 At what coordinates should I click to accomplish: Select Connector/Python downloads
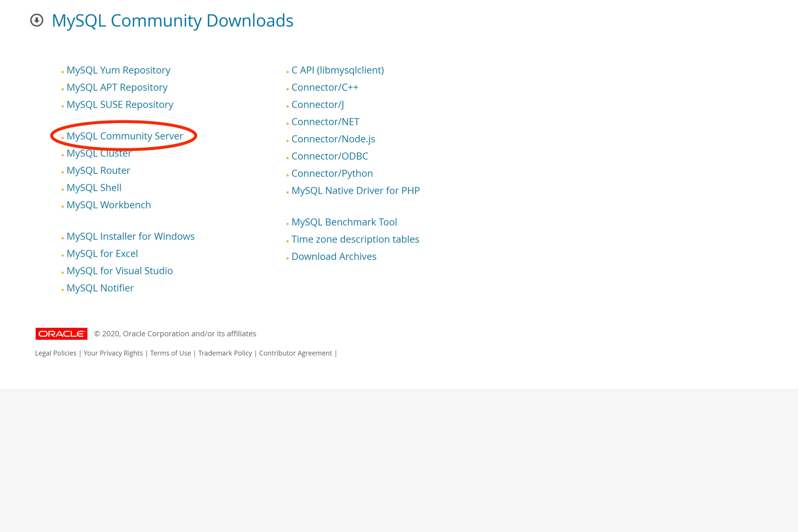pos(332,173)
